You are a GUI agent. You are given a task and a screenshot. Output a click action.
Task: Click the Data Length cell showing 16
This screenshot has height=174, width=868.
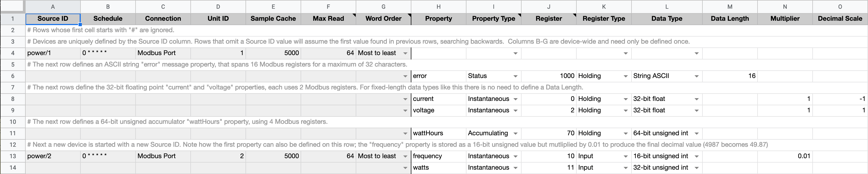(x=729, y=76)
